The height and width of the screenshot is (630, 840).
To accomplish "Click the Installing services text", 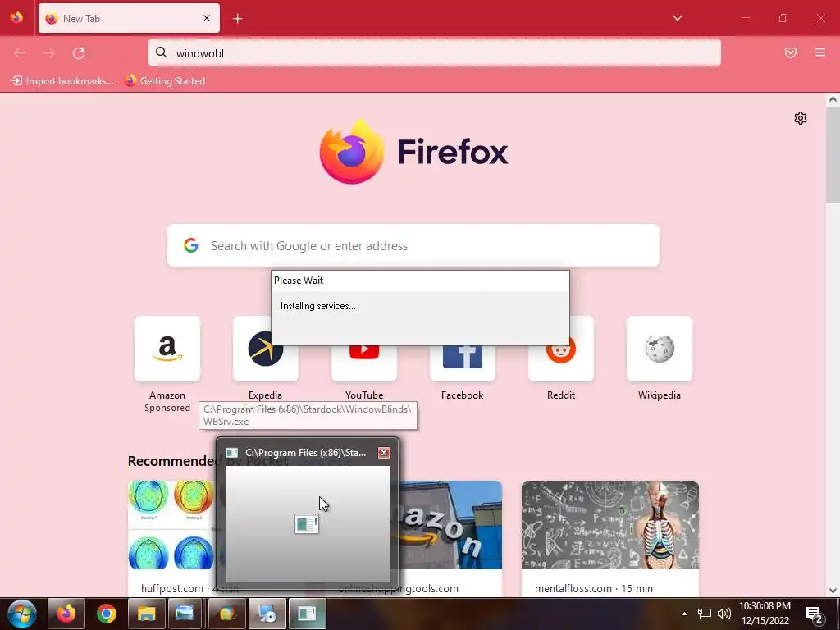I will point(317,306).
